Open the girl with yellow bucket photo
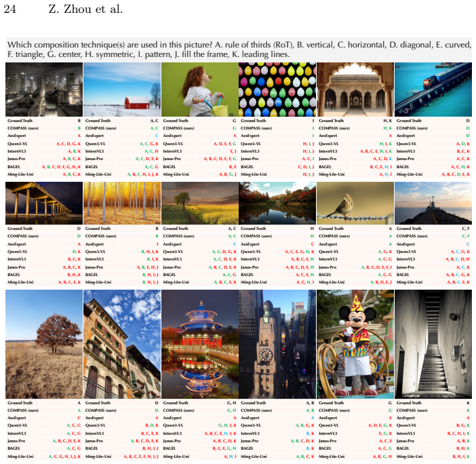The width and height of the screenshot is (476, 464). coord(200,90)
